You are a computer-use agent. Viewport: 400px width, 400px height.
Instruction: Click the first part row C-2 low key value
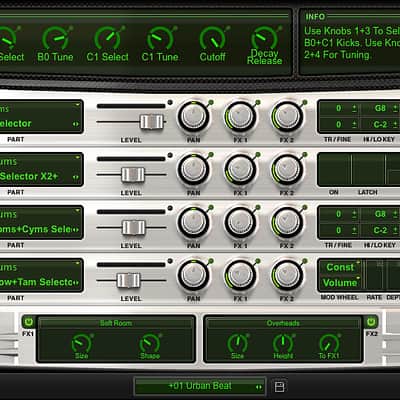pos(380,125)
